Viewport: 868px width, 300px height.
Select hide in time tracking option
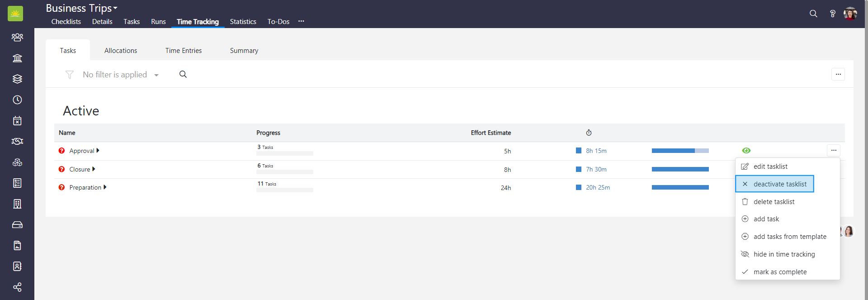(784, 254)
